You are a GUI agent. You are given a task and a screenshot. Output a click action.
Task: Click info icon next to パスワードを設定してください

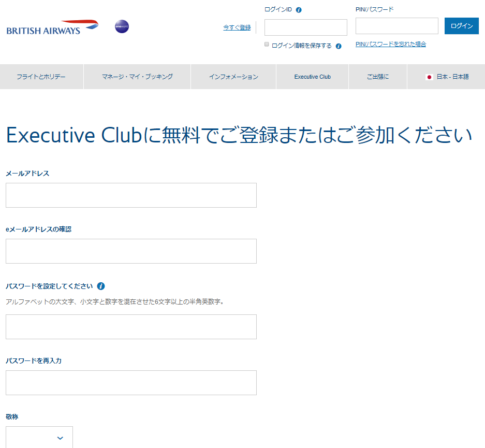101,286
